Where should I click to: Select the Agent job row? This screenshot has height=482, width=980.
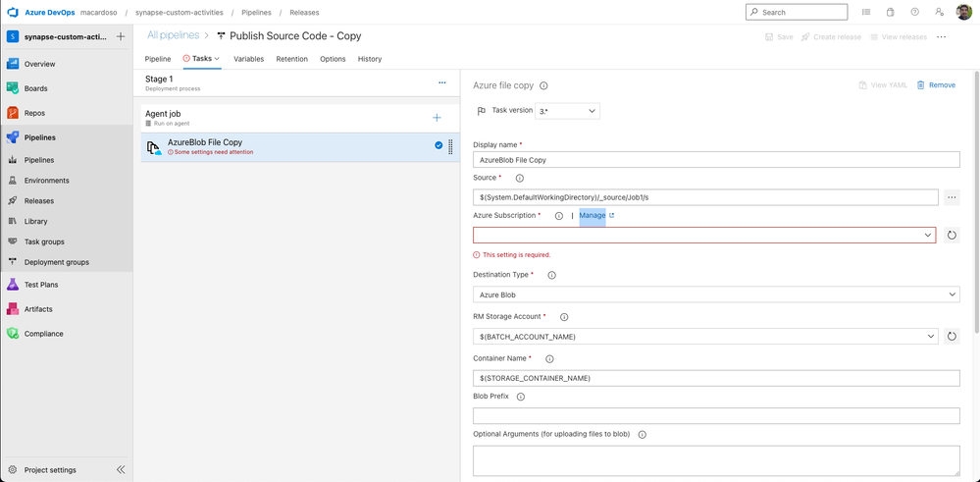click(x=300, y=118)
